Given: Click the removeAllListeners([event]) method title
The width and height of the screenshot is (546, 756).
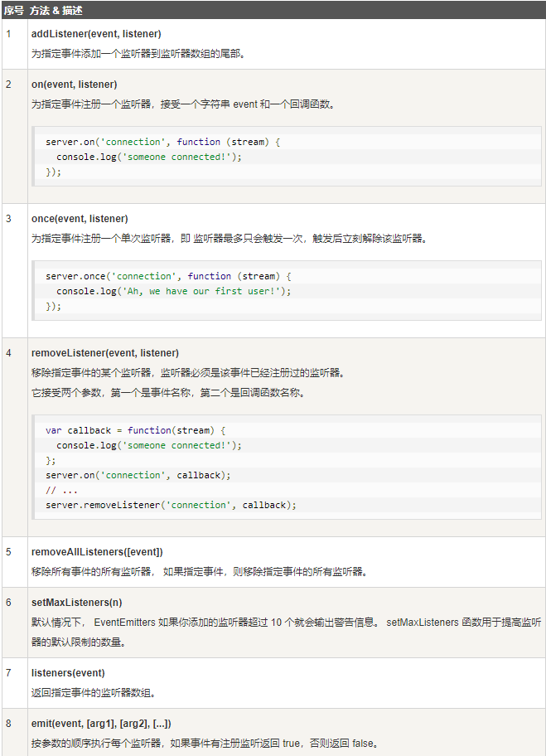Looking at the screenshot, I should click(x=97, y=551).
